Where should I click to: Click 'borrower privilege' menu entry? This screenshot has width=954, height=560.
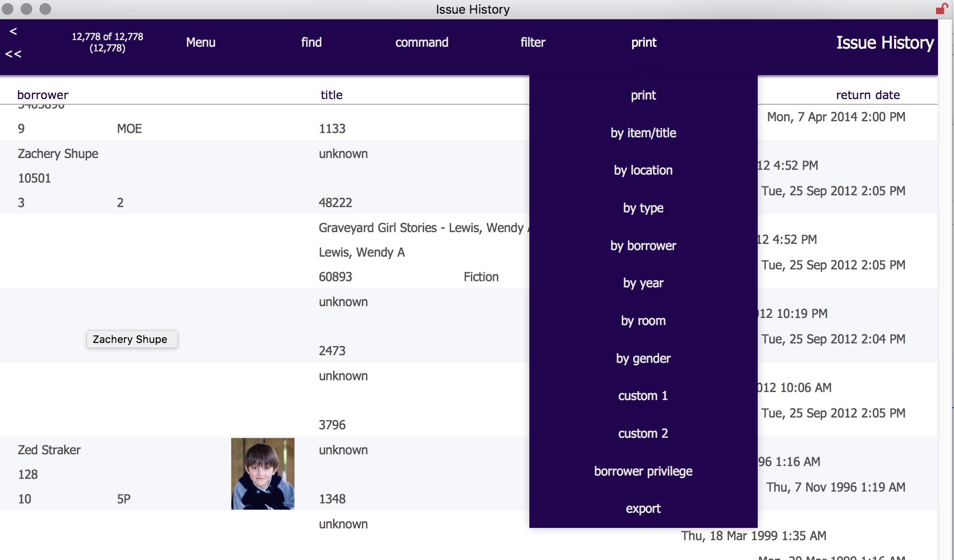[643, 471]
